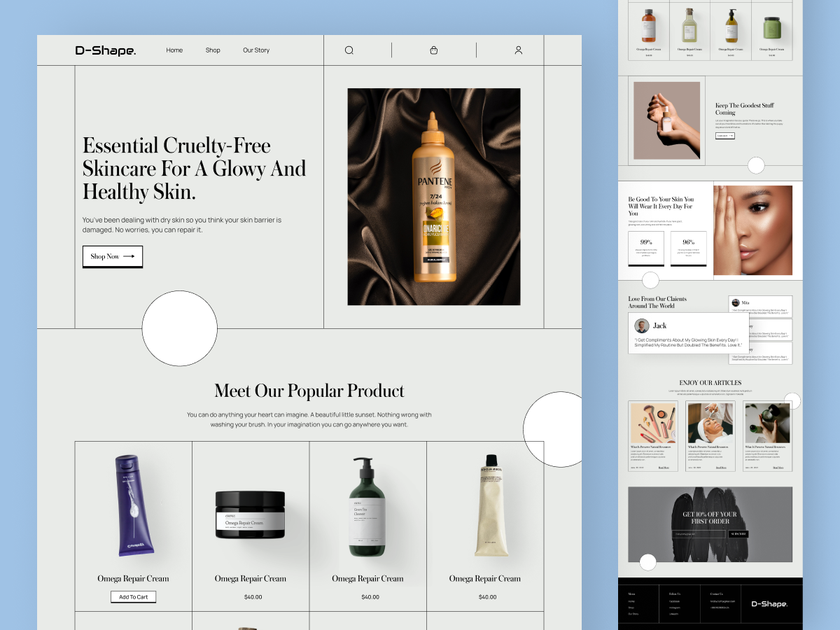Click the Be Good To Your Skin heading
840x630 pixels.
tap(661, 206)
